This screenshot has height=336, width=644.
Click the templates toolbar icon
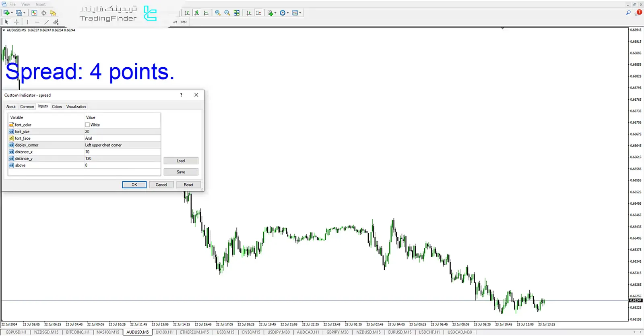click(295, 13)
